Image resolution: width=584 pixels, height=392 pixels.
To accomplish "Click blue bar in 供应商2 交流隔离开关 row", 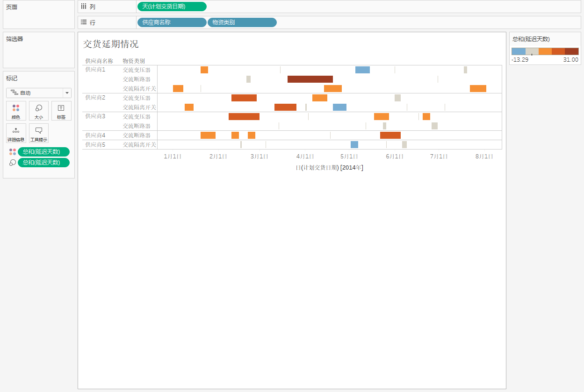I will [x=339, y=107].
